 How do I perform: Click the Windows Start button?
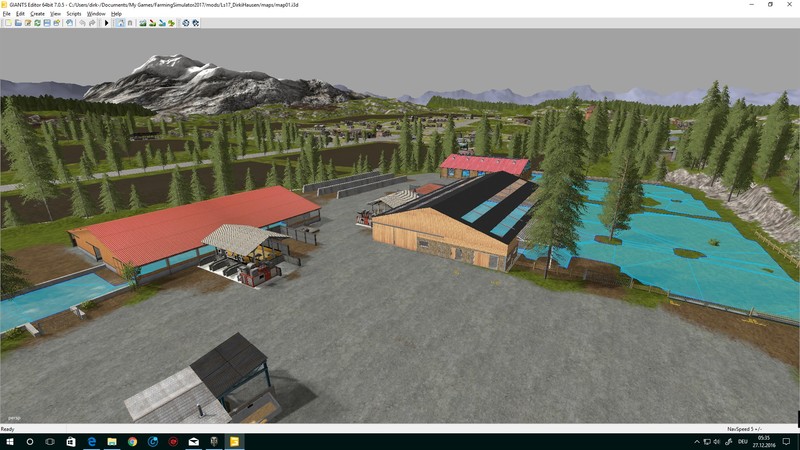point(9,441)
